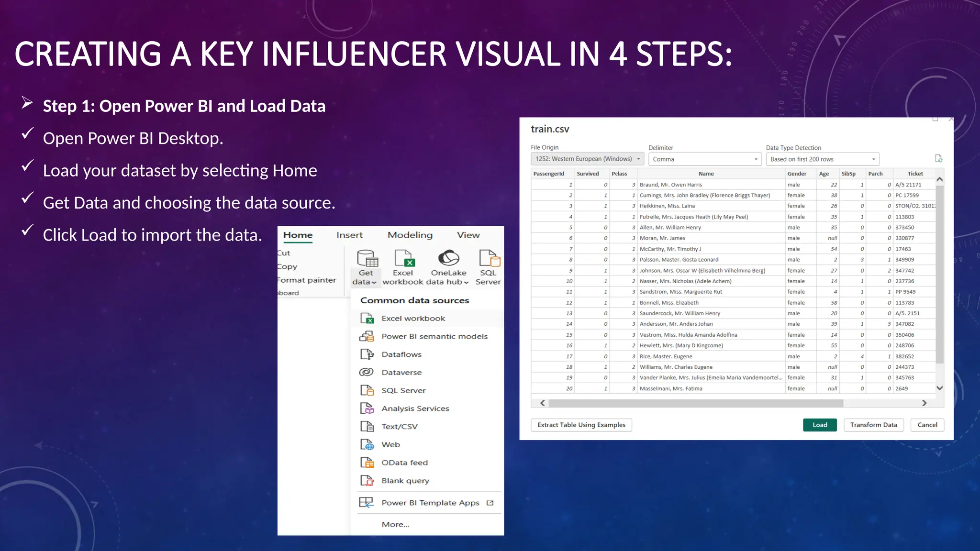Click the Transform Data button
Image resolution: width=980 pixels, height=551 pixels.
pos(874,425)
